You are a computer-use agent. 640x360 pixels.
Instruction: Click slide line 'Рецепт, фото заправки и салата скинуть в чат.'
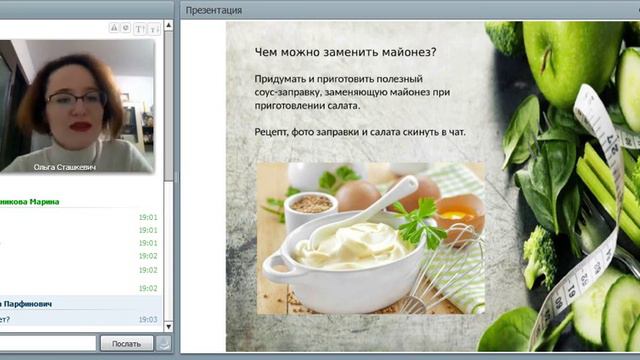(x=360, y=132)
